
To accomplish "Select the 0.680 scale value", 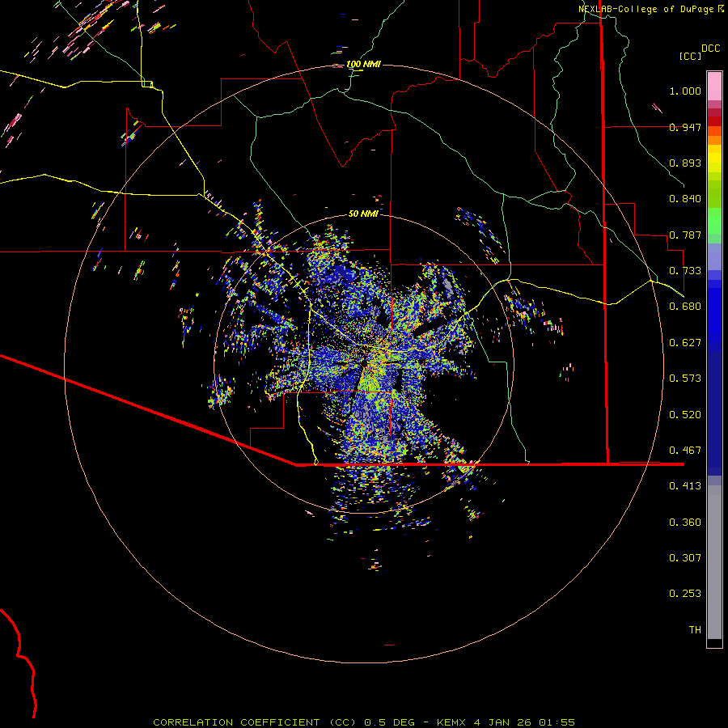I will tap(685, 307).
